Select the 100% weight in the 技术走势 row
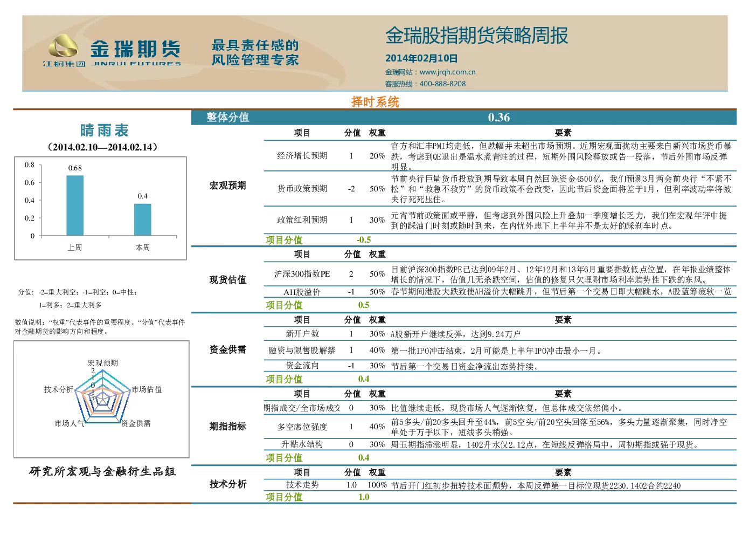This screenshot has width=756, height=535. tap(377, 485)
